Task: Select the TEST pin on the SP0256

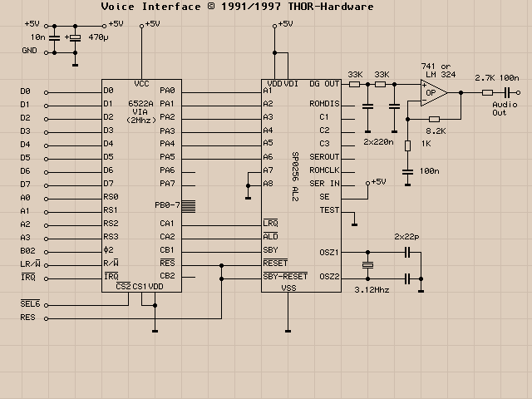Action: (x=329, y=210)
